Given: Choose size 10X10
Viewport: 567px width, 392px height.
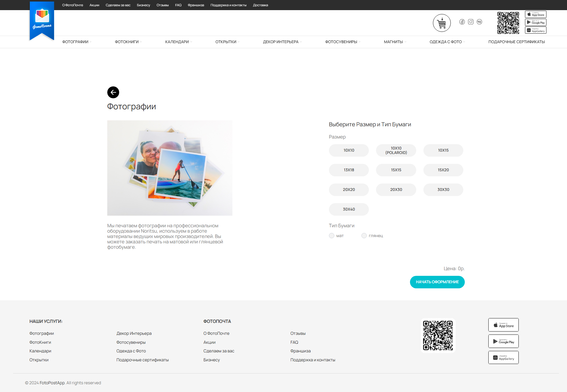Looking at the screenshot, I should click(x=349, y=150).
